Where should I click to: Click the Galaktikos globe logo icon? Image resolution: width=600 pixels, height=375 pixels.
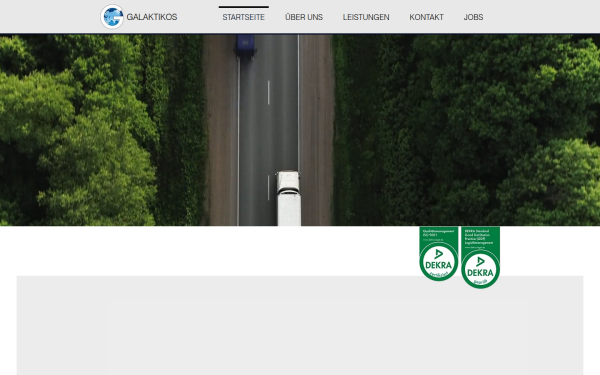coord(112,17)
